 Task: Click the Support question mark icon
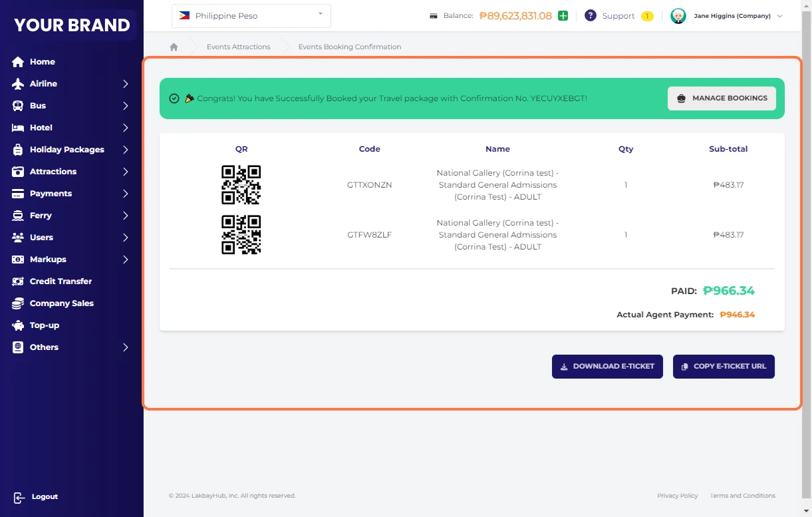[590, 16]
